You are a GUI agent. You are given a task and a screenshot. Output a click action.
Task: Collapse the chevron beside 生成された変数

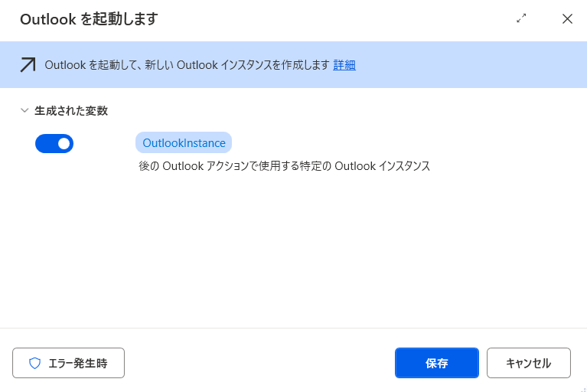(x=24, y=110)
